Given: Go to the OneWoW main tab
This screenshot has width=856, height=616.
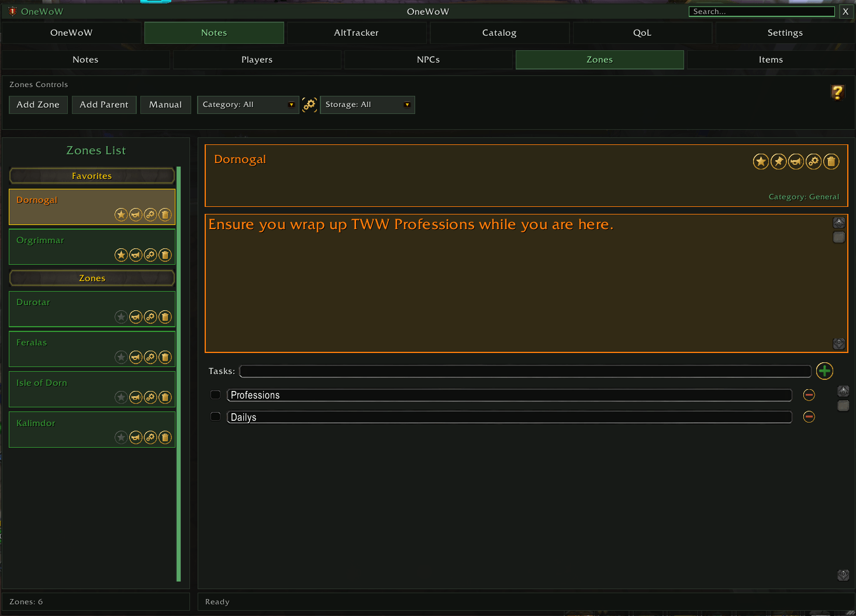Looking at the screenshot, I should 71,33.
